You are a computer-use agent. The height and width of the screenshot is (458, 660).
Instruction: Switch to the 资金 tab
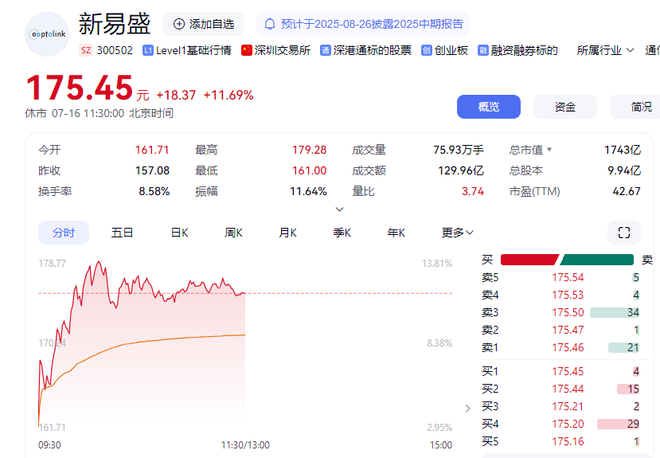(565, 106)
